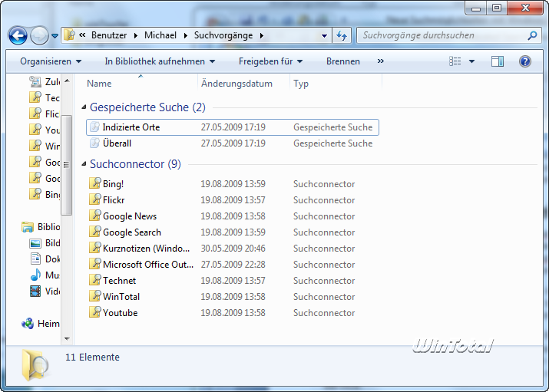The image size is (549, 392).
Task: Go back with the Back arrow button
Action: coord(18,35)
